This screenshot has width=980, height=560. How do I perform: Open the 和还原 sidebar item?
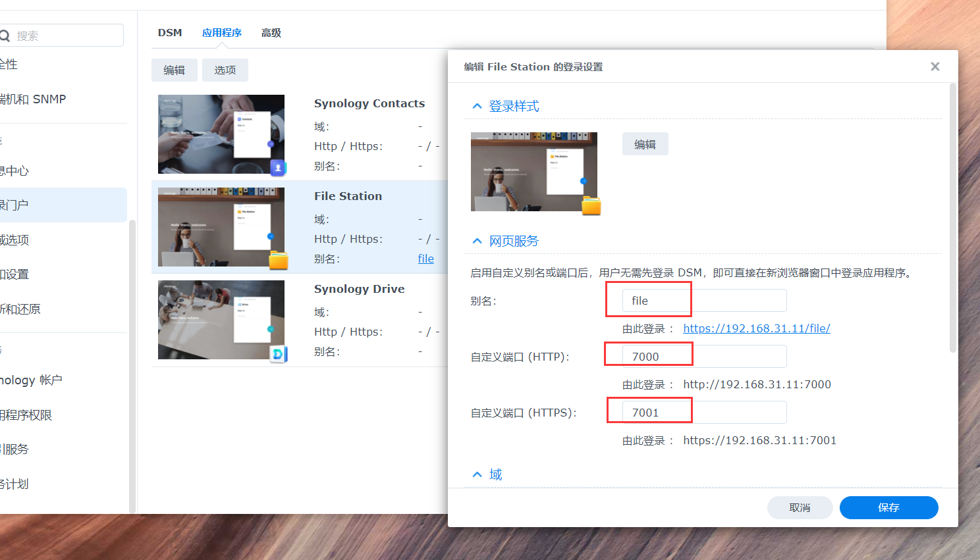[63, 309]
